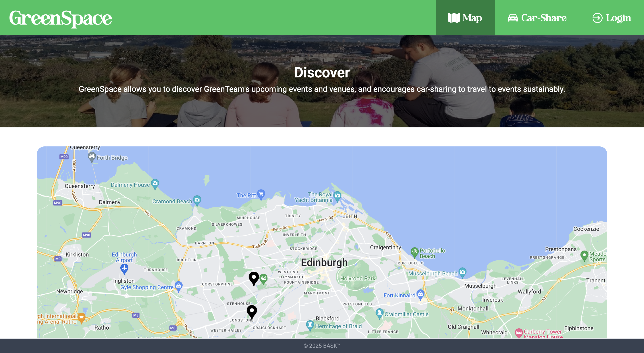Click the GreenSpace logo
This screenshot has height=353, width=644.
60,18
